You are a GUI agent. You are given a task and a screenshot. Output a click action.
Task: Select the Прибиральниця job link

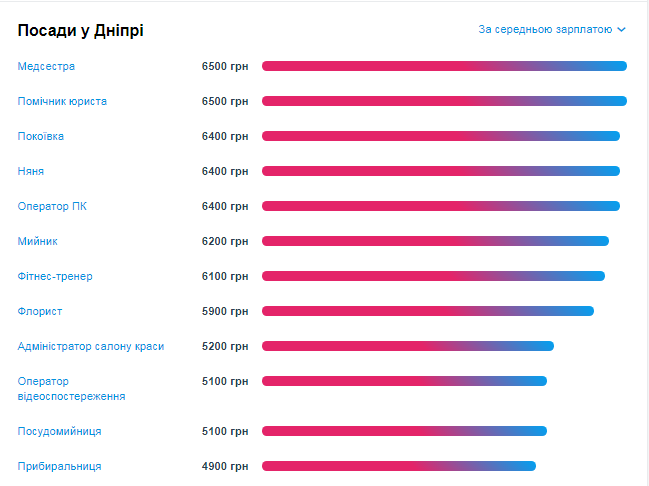59,466
